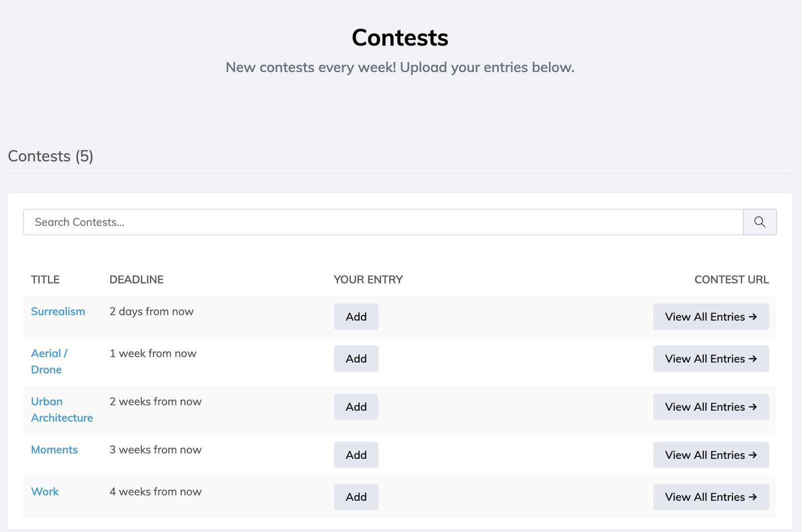The width and height of the screenshot is (802, 532).
Task: Add an entry to the Surrealism contest
Action: 356,317
